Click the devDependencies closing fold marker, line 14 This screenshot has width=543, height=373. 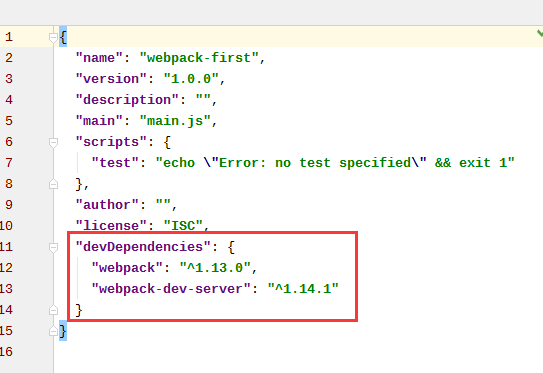click(53, 310)
